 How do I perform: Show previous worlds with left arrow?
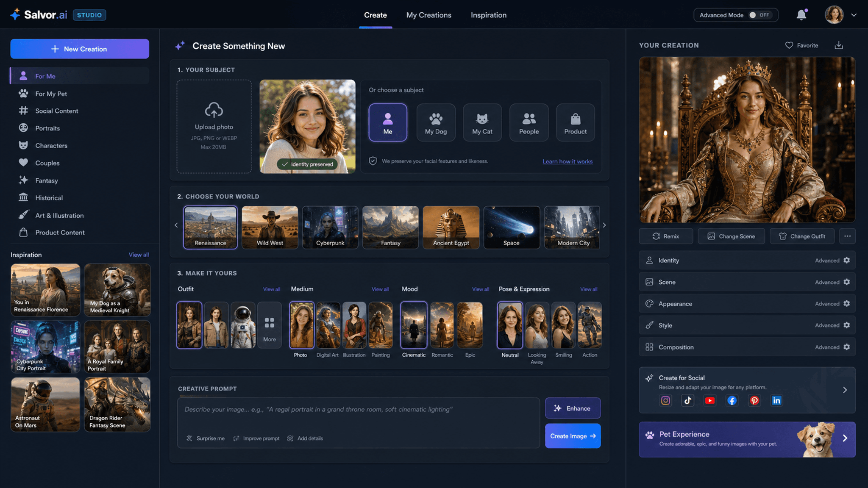(176, 225)
